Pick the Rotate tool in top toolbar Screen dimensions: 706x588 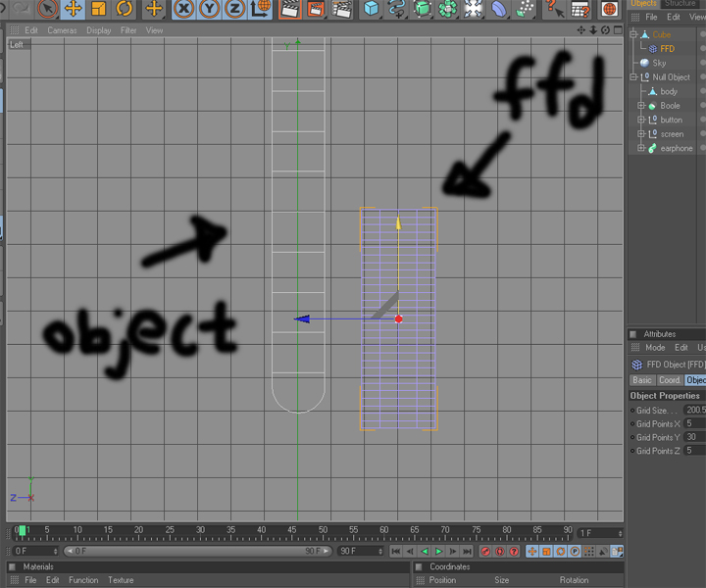[124, 9]
